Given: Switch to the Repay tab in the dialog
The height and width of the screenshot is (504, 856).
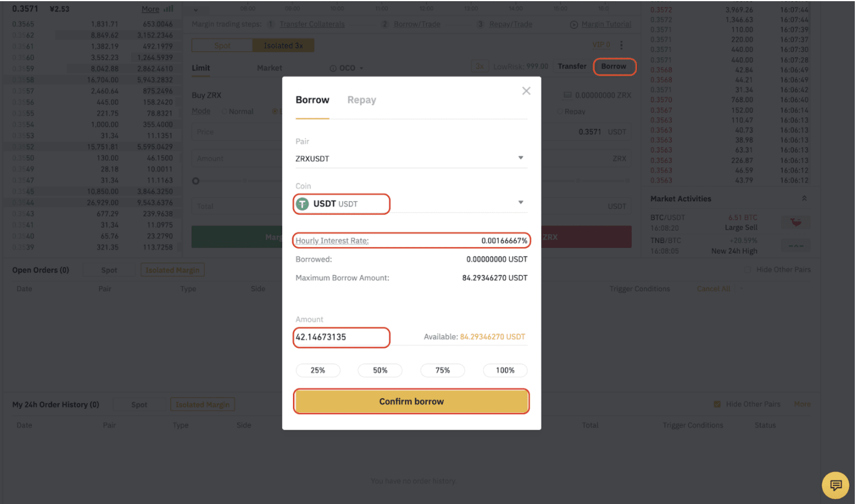Looking at the screenshot, I should point(362,100).
